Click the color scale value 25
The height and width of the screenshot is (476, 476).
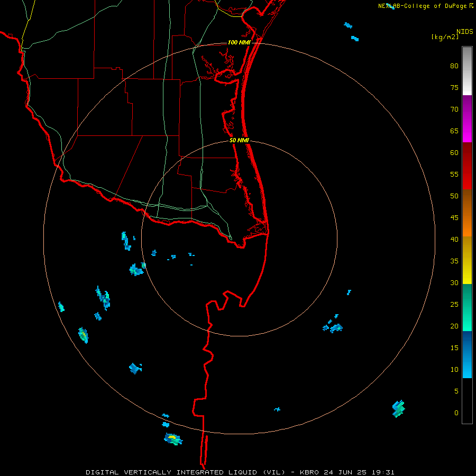pyautogui.click(x=454, y=305)
